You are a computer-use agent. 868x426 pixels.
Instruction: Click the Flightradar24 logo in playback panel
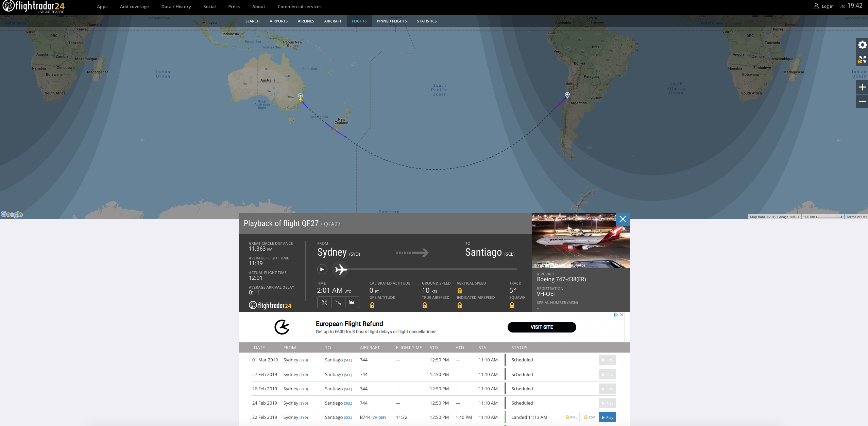click(x=270, y=305)
